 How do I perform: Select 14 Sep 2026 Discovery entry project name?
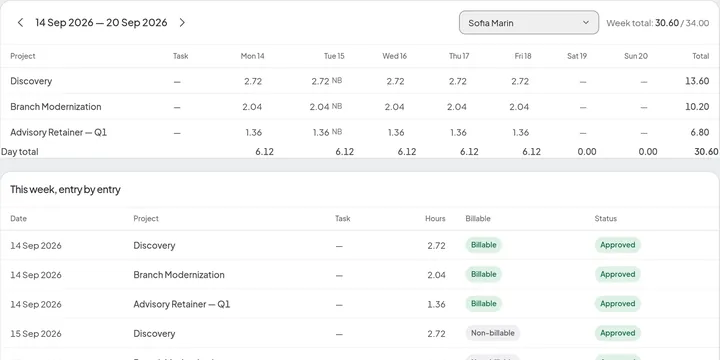point(154,245)
